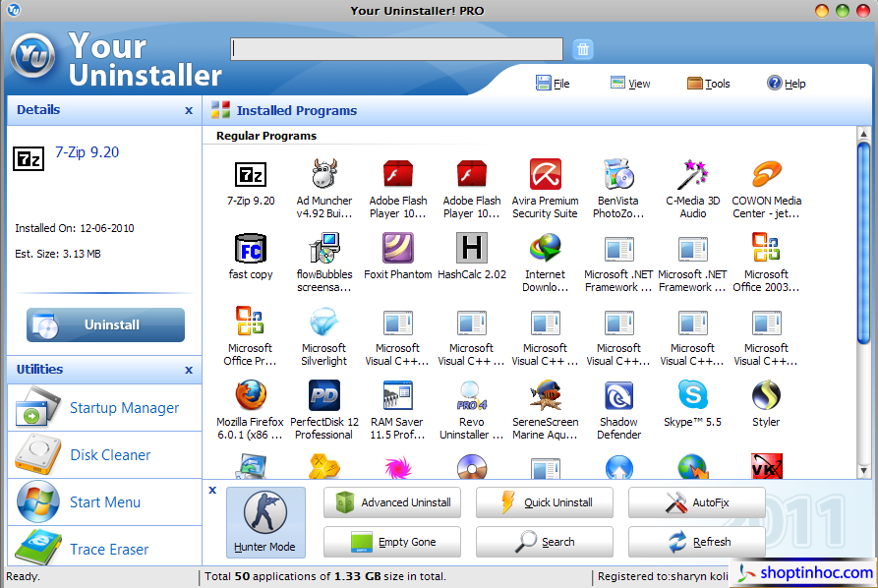Select Adobe Flash Player next to Ad Muncher
Image resolution: width=878 pixels, height=588 pixels.
pos(398,174)
